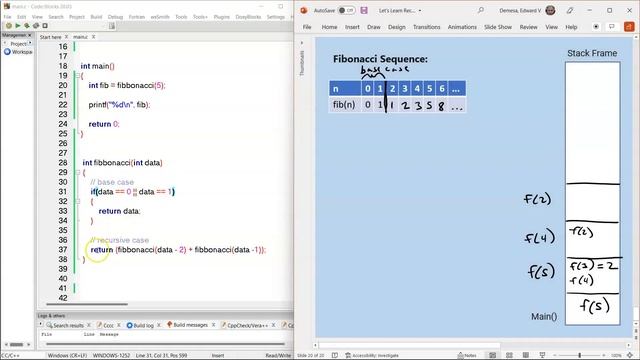Open the Comments pane icon

tap(612, 27)
